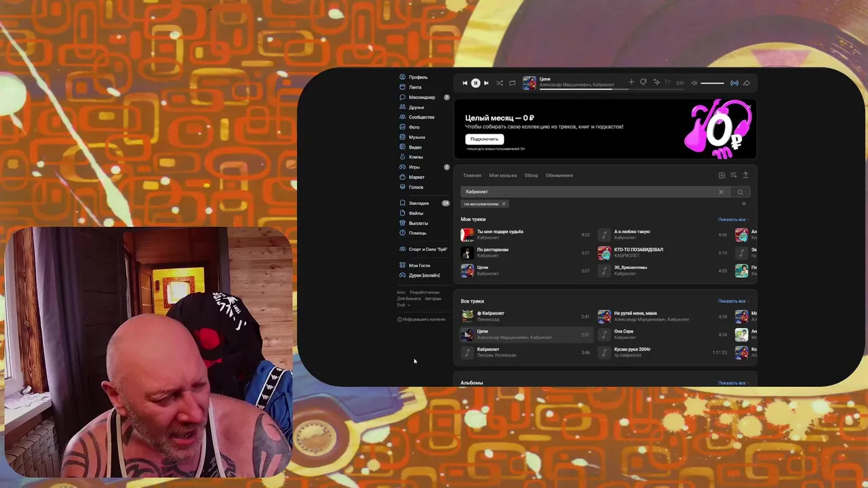This screenshot has width=868, height=488.
Task: Open Спорт и Сила "Буй" community
Action: tap(423, 249)
